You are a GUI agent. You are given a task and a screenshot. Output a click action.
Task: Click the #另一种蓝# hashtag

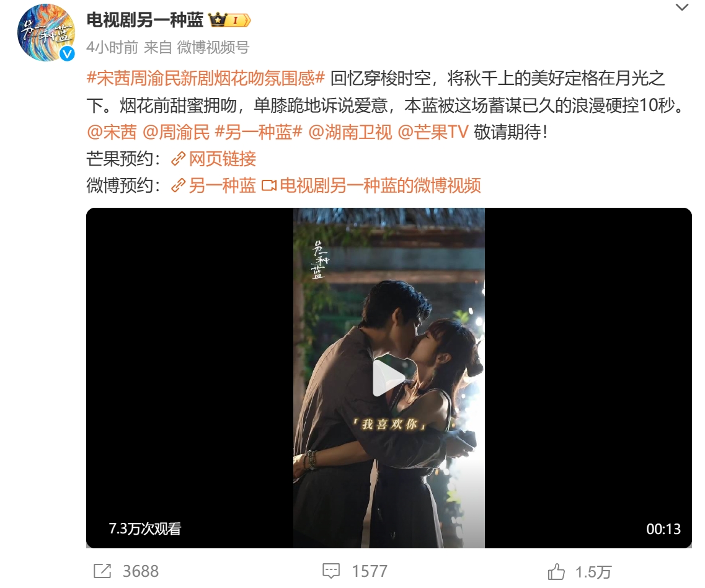[x=259, y=132]
